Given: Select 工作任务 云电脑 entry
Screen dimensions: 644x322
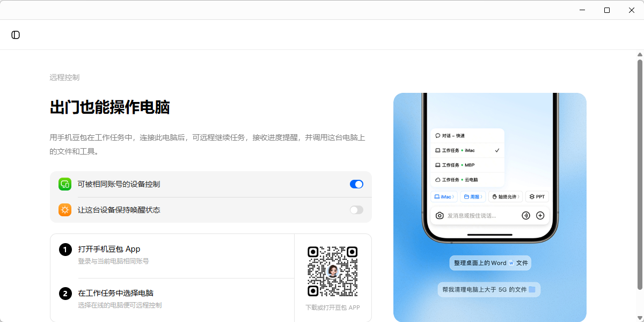Looking at the screenshot, I should (467, 180).
